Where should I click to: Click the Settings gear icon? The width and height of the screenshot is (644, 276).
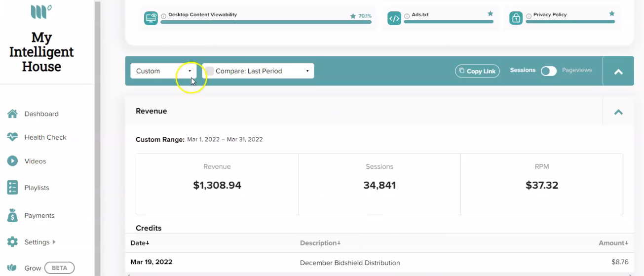(x=12, y=242)
